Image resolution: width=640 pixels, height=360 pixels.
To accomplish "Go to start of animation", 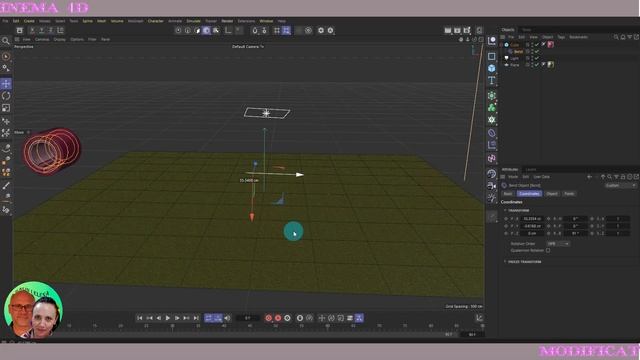I will (140, 318).
